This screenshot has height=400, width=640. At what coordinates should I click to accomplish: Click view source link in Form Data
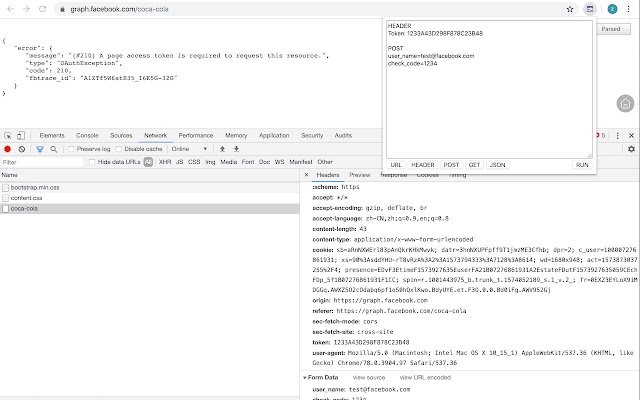369,378
